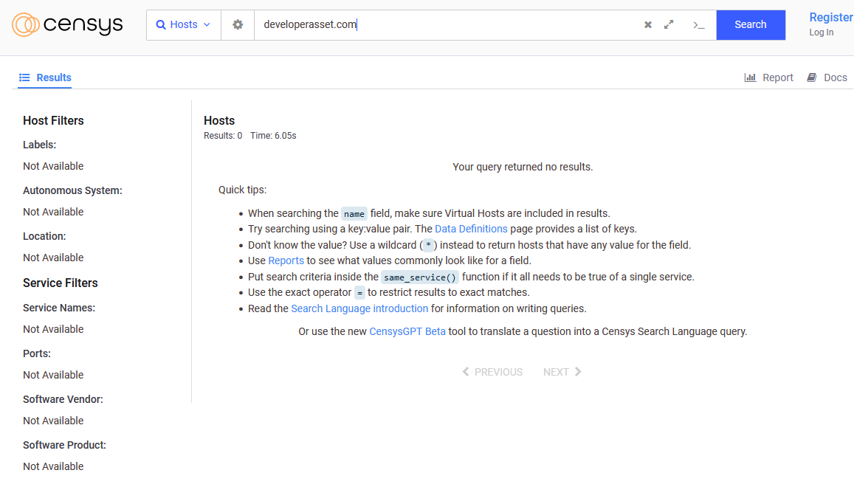Open the Reports link in quick tips

click(286, 260)
